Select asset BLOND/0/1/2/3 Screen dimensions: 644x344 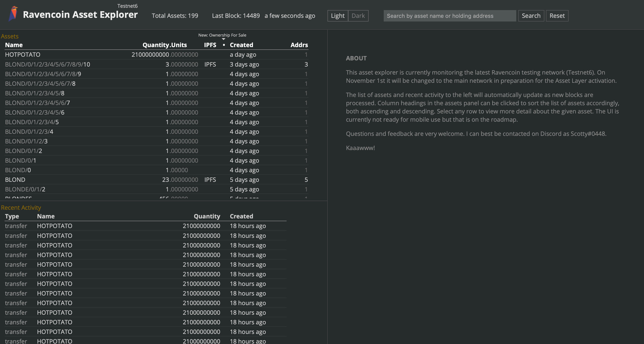click(157, 141)
